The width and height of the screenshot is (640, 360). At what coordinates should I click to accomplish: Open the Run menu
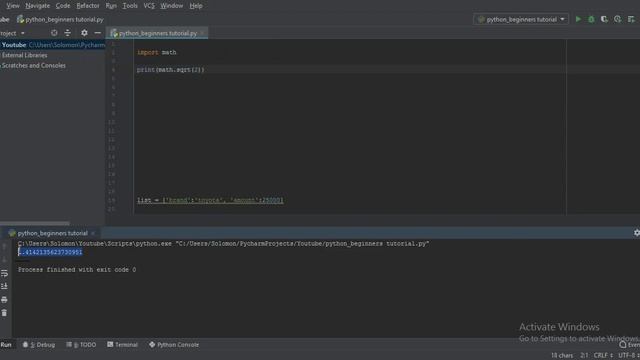click(111, 6)
